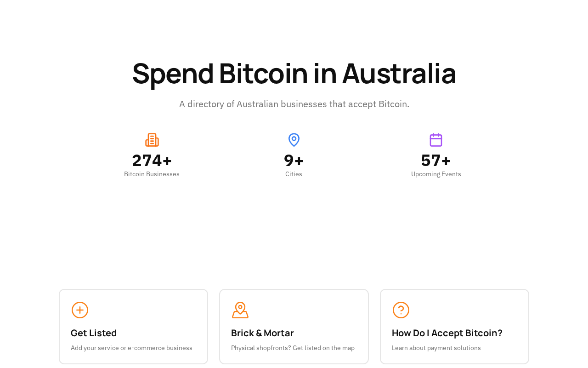Click the question mark circle icon
The width and height of the screenshot is (588, 368).
pos(401,310)
